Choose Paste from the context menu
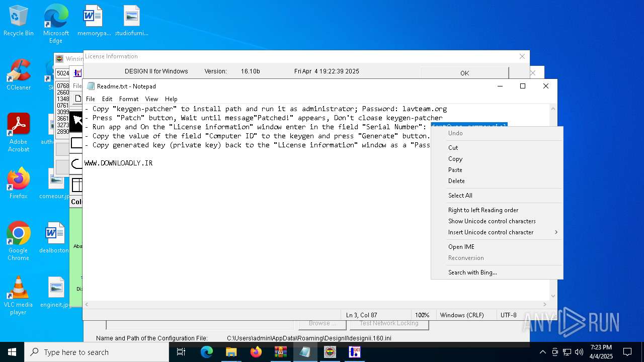Image resolution: width=644 pixels, height=362 pixels. (497, 170)
